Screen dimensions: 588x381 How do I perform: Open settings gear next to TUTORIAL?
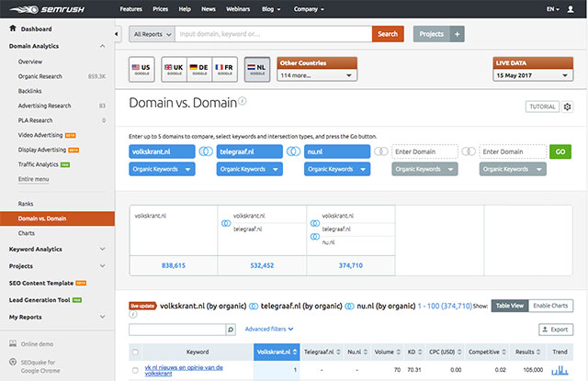pyautogui.click(x=568, y=106)
